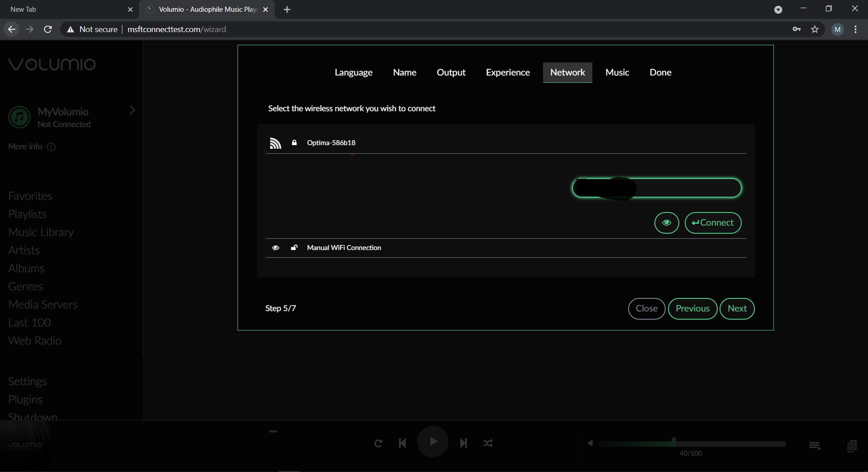Click the info circle icon beside More info
Viewport: 868px width, 472px height.
(51, 147)
